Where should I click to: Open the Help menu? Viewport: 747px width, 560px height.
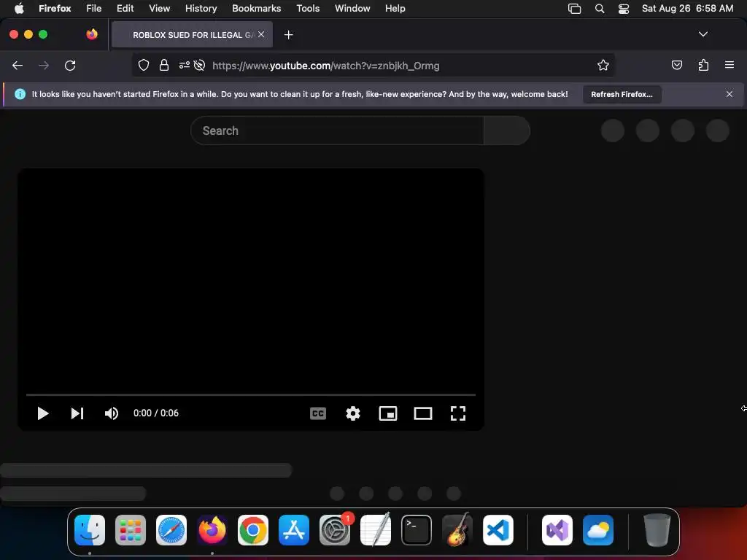(x=395, y=8)
